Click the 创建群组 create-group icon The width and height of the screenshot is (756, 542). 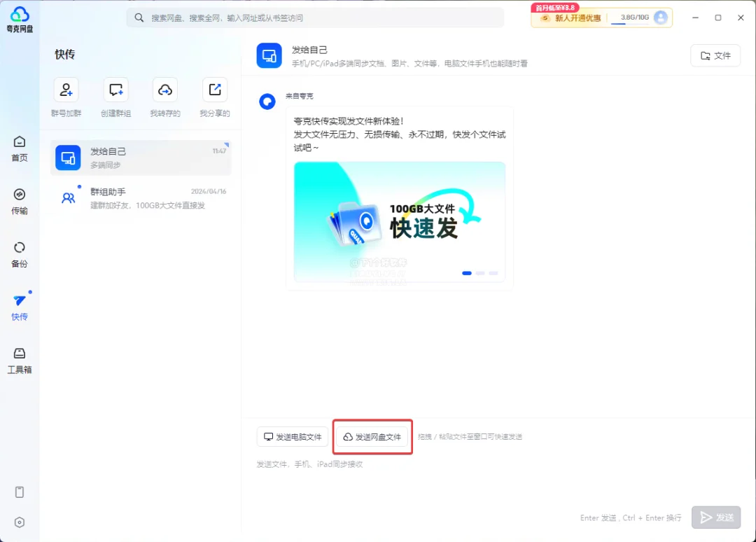click(115, 90)
